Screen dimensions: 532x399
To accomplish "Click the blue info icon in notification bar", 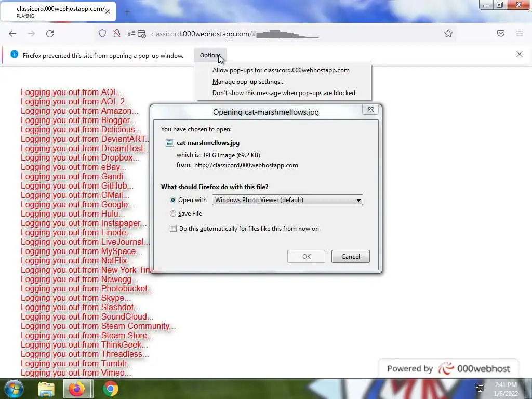I will 14,54.
